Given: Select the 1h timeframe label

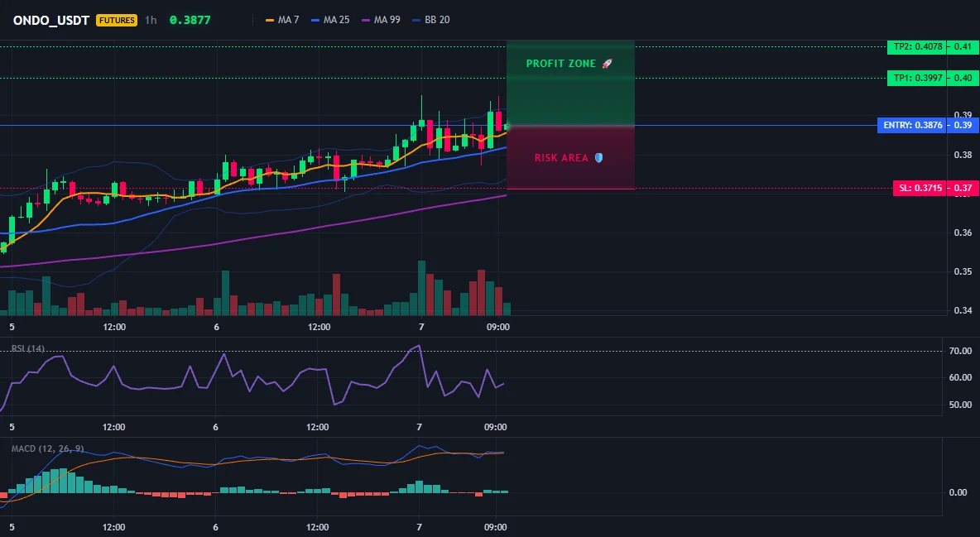Looking at the screenshot, I should point(151,20).
